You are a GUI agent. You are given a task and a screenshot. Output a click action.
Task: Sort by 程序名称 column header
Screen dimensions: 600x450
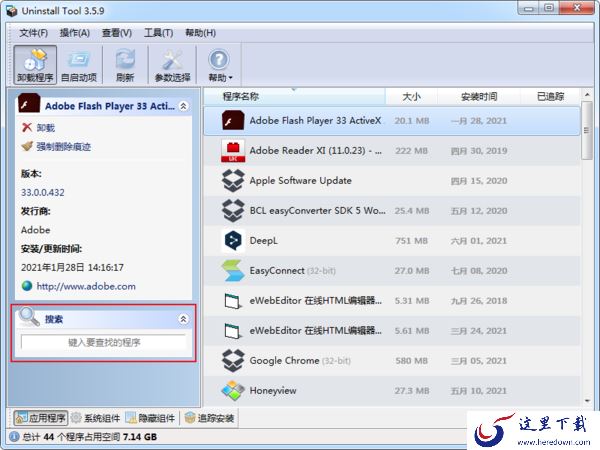(241, 96)
